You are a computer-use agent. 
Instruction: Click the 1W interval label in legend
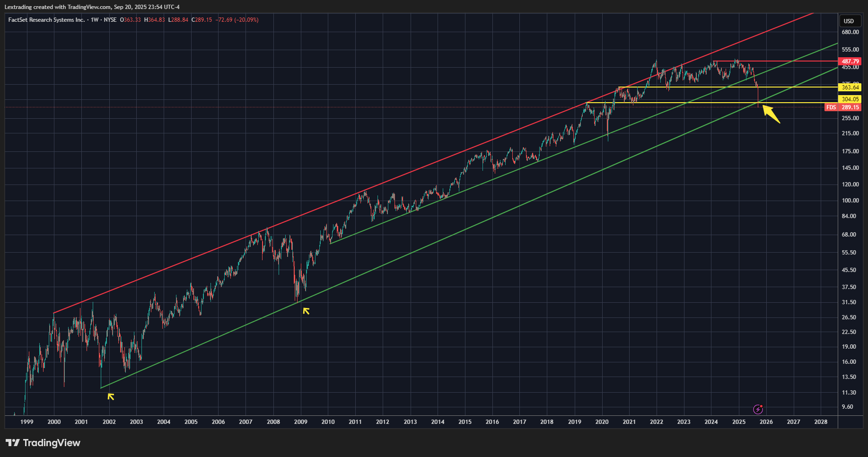(x=95, y=20)
